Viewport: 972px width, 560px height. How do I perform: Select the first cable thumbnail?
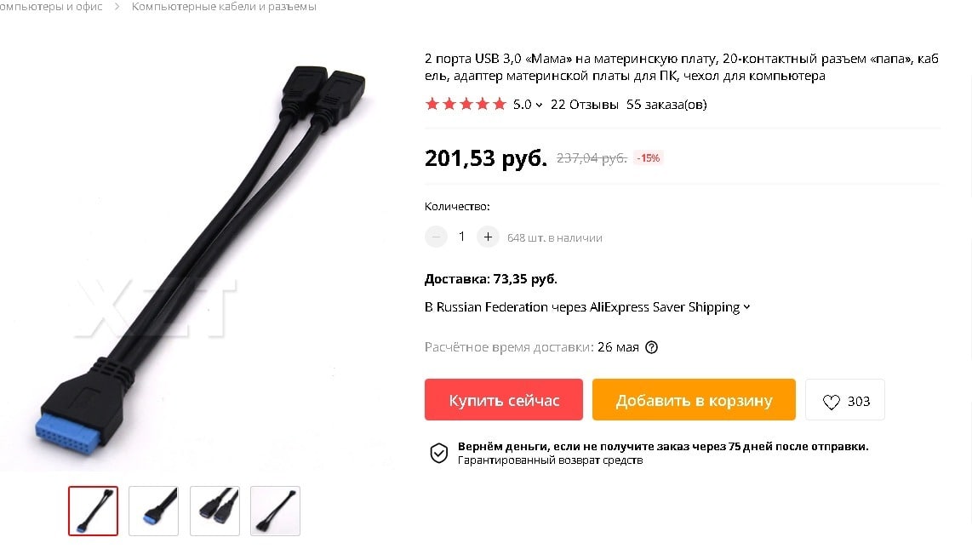[93, 511]
